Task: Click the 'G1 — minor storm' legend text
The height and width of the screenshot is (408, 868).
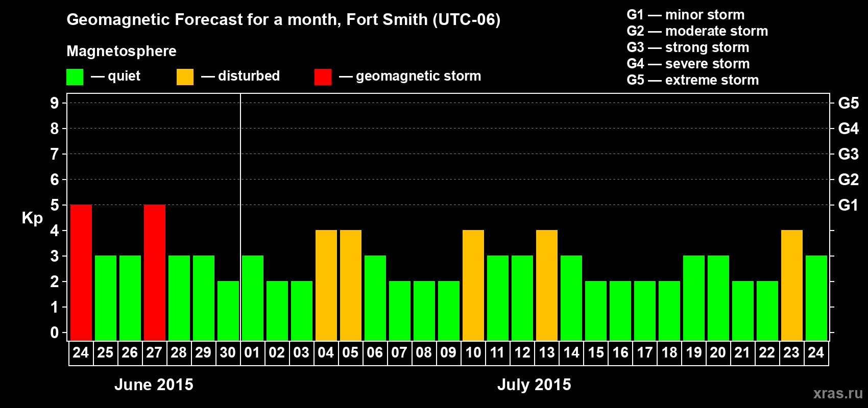Action: pos(686,15)
